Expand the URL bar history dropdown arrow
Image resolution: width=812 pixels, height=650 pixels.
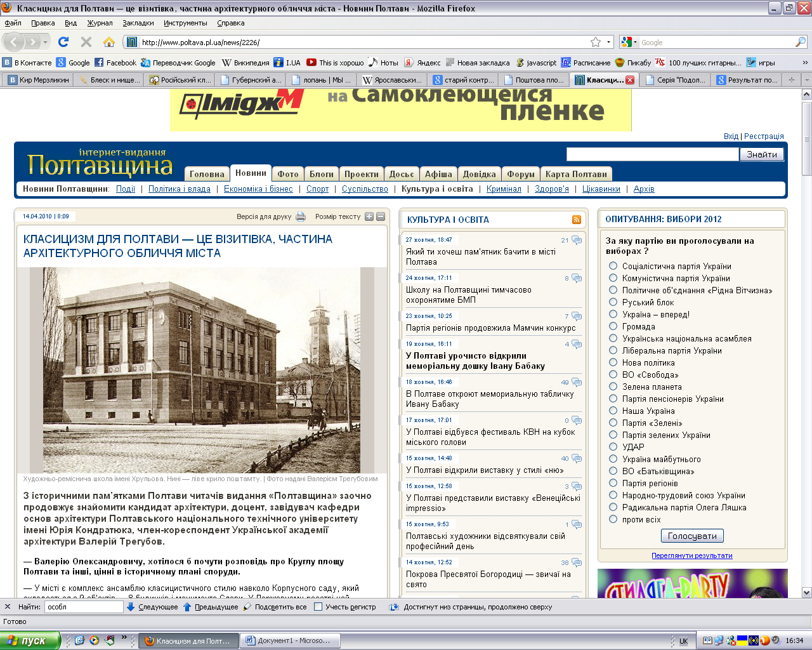click(609, 42)
